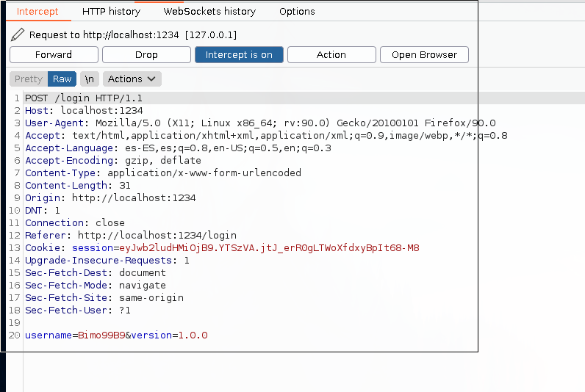Forward the intercepted request

(x=54, y=55)
